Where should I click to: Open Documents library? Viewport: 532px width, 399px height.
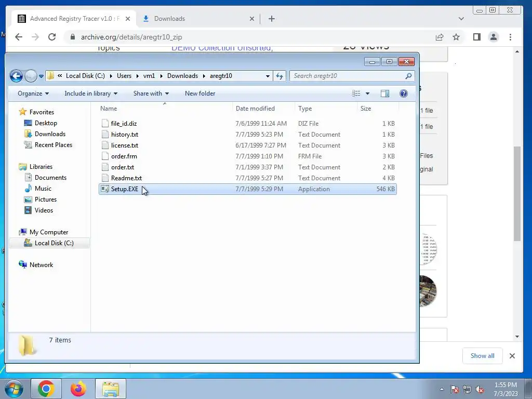[50, 178]
